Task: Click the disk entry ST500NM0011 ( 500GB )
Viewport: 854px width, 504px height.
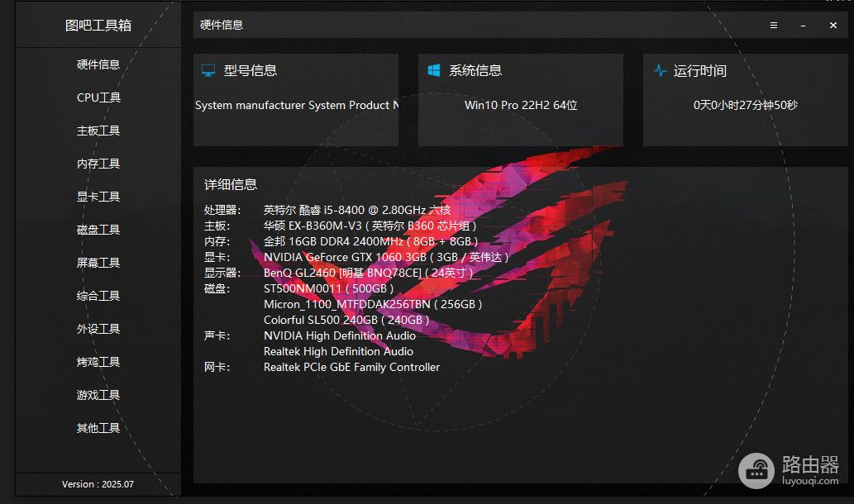Action: click(x=328, y=288)
